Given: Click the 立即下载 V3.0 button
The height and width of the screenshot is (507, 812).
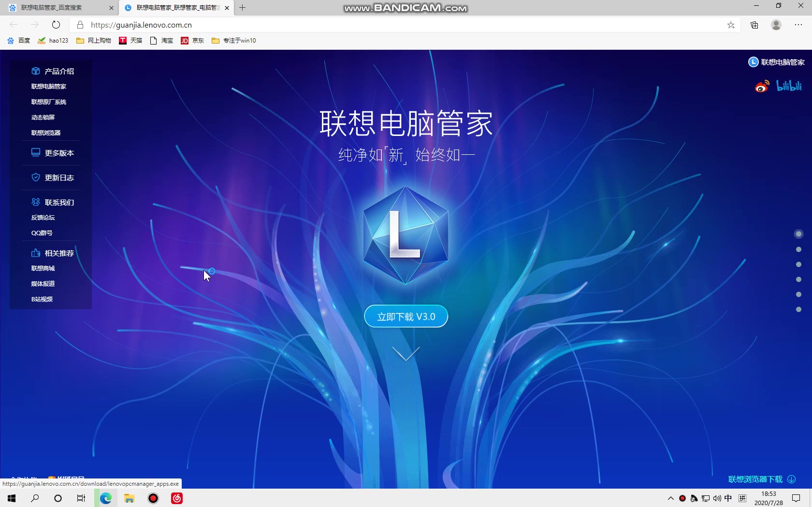Looking at the screenshot, I should click(406, 316).
